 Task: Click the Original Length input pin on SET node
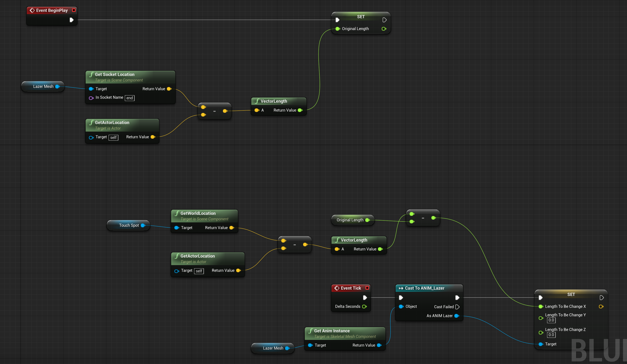[338, 29]
